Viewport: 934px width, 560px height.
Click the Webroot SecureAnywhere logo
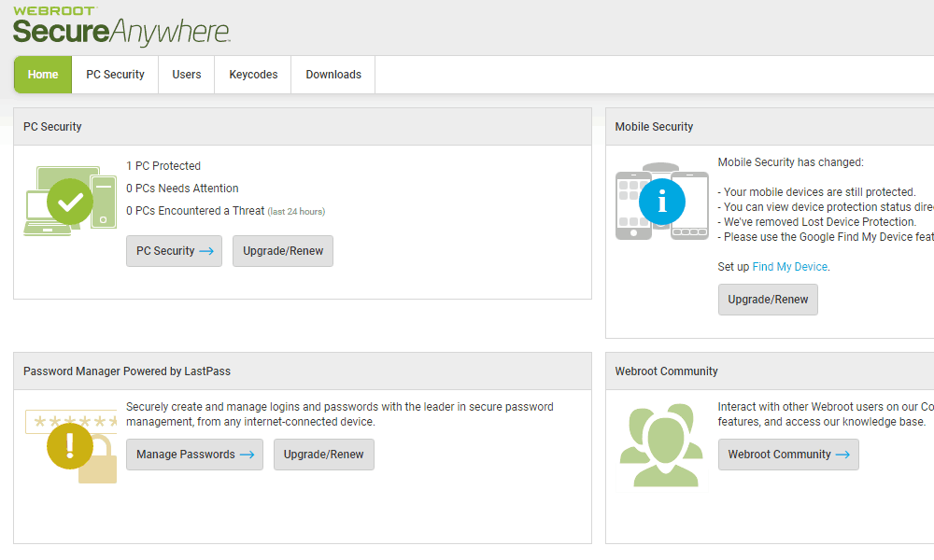coord(120,27)
